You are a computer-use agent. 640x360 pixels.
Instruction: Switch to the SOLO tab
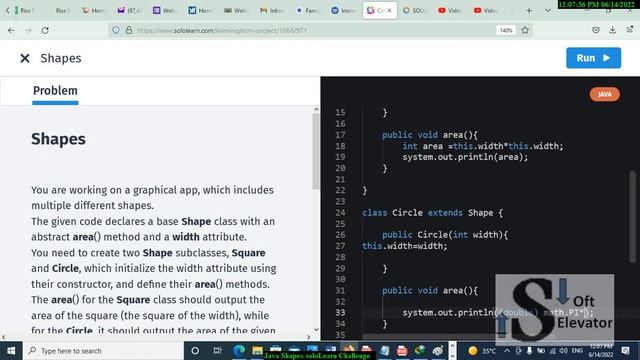[x=415, y=11]
